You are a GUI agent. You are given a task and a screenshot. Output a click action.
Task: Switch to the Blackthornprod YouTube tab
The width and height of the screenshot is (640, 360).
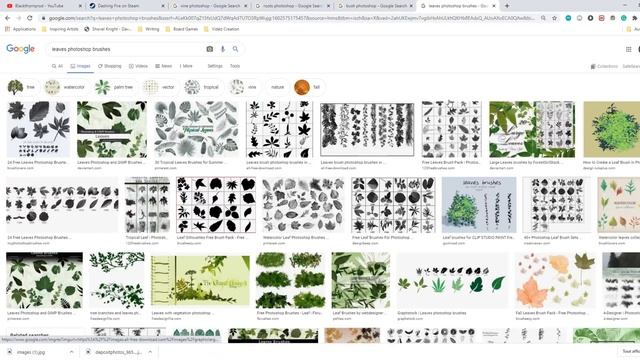[x=44, y=6]
